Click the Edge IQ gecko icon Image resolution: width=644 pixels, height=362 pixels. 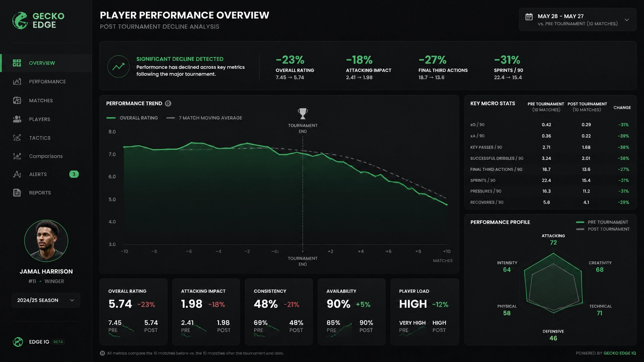18,342
